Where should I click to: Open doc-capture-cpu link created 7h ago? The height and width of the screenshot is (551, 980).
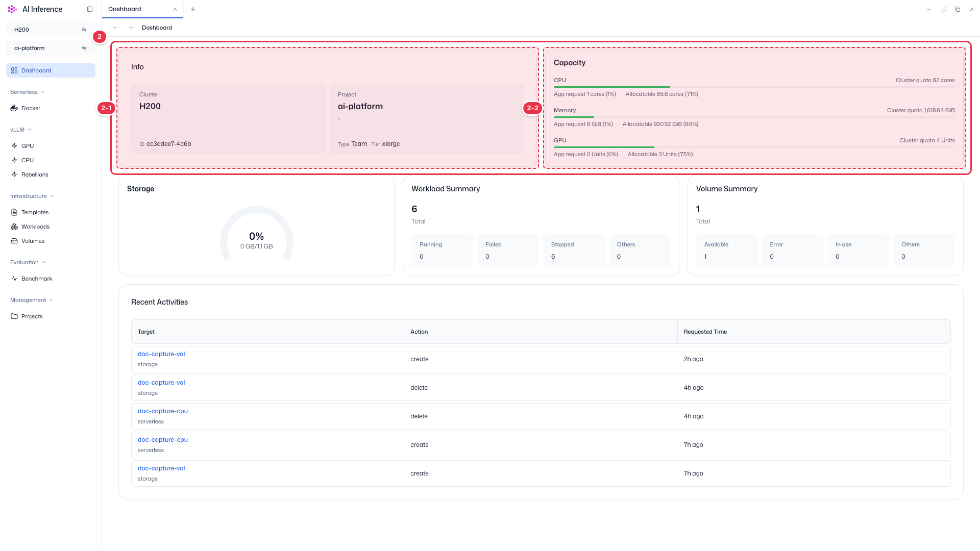click(163, 440)
